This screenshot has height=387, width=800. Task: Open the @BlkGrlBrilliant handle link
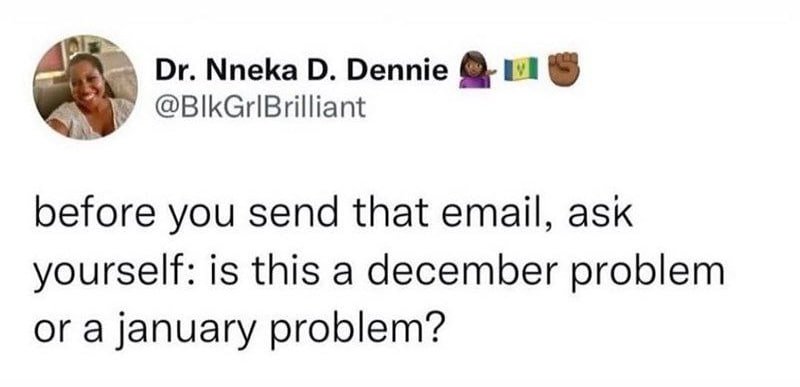tap(260, 108)
